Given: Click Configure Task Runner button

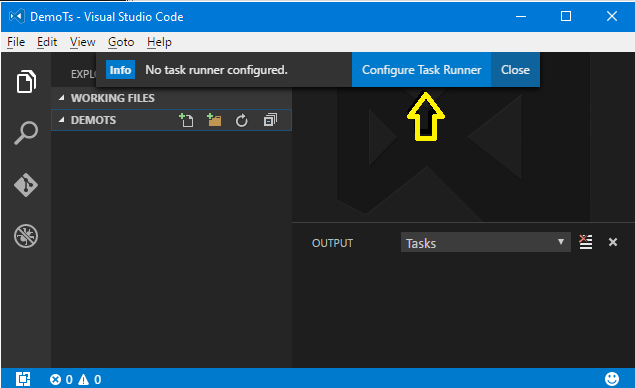Looking at the screenshot, I should pos(422,70).
